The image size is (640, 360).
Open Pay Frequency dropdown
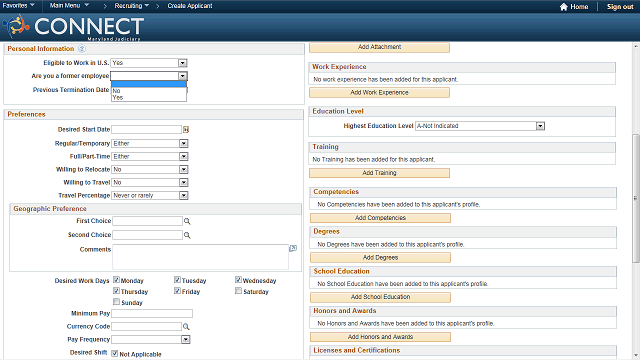(151, 339)
